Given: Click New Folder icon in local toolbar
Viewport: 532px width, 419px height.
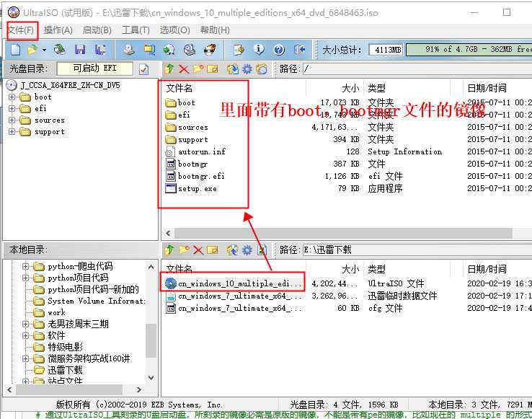Looking at the screenshot, I should 184,250.
